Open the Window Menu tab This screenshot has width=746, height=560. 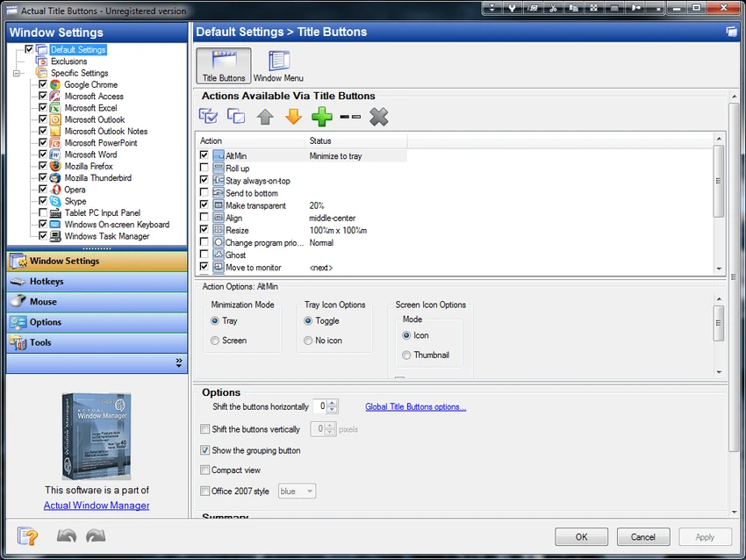(278, 66)
